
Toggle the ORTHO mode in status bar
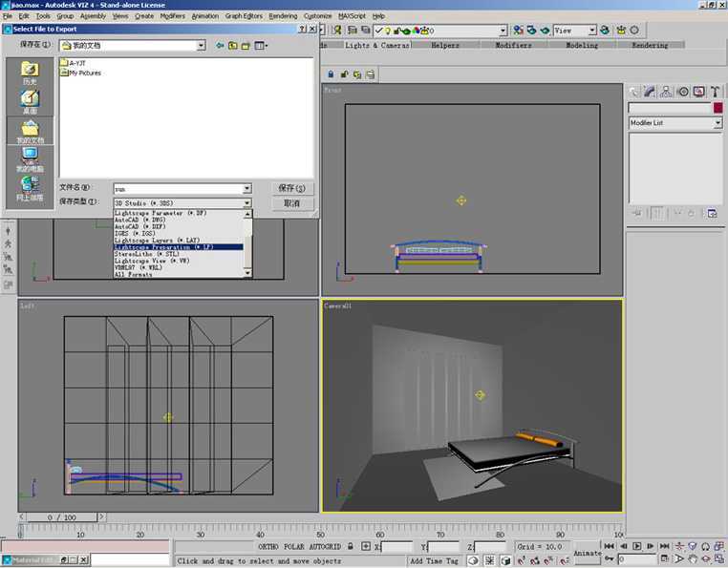pos(268,547)
